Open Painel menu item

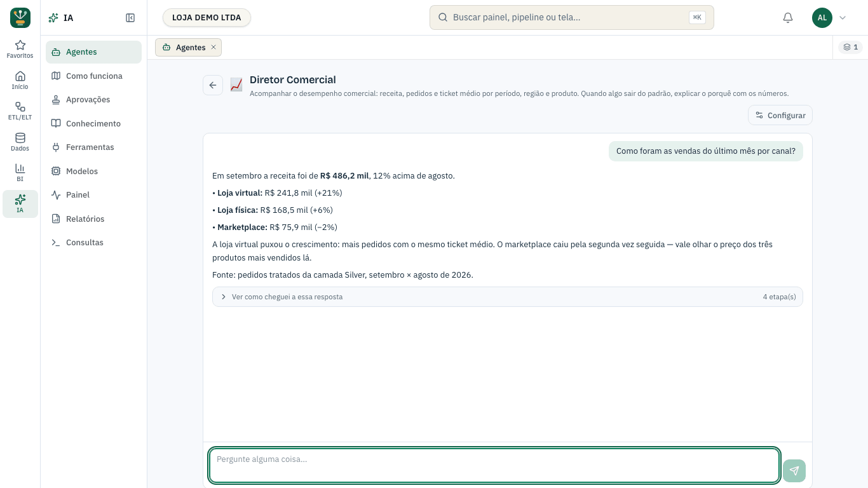coord(93,195)
